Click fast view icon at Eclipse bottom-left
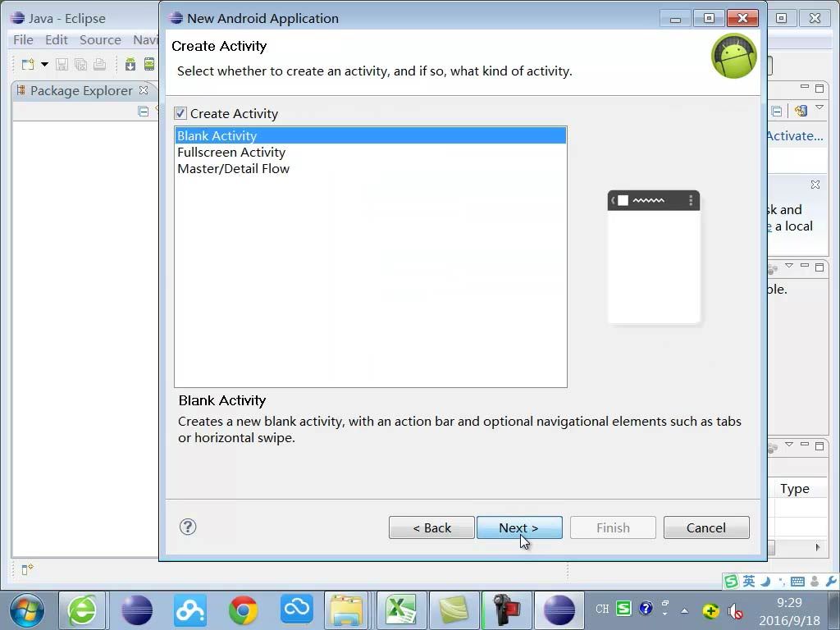This screenshot has width=840, height=630. click(x=27, y=569)
